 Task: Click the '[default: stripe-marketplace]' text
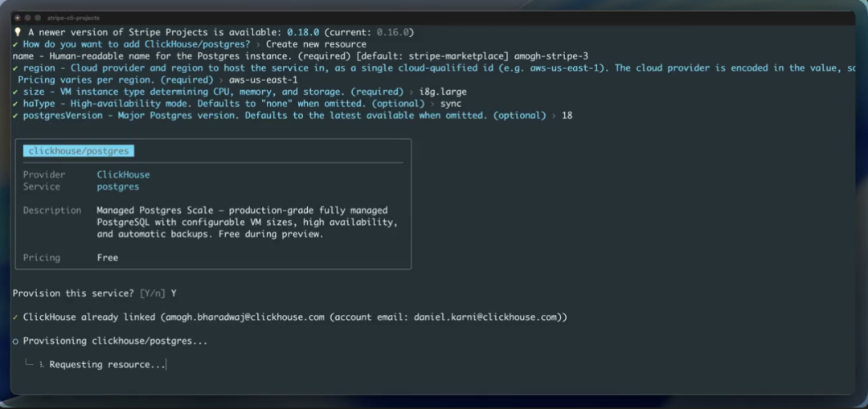tap(433, 56)
